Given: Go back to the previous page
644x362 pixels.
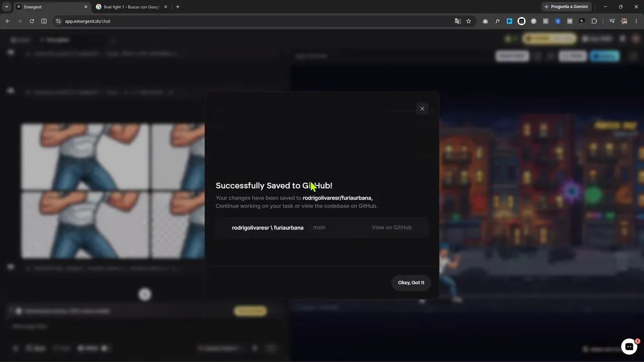Looking at the screenshot, I should pyautogui.click(x=8, y=21).
